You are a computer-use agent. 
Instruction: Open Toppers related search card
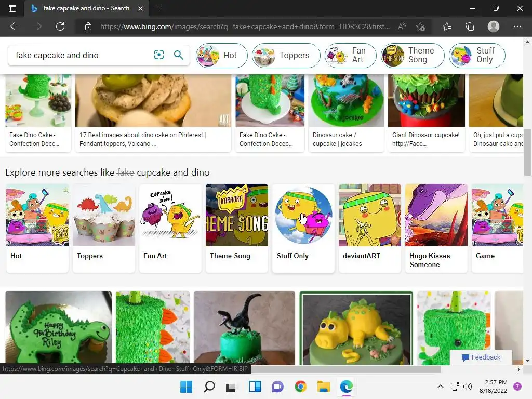point(104,228)
